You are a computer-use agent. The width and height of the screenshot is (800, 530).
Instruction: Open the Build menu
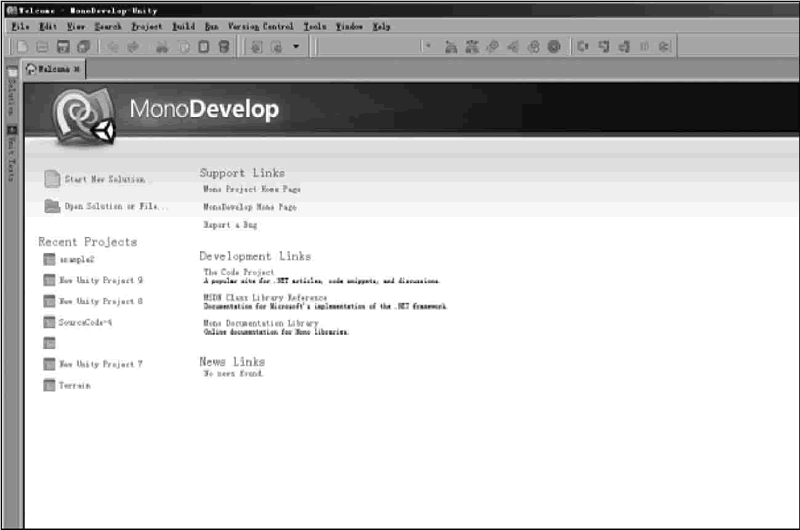click(x=183, y=26)
